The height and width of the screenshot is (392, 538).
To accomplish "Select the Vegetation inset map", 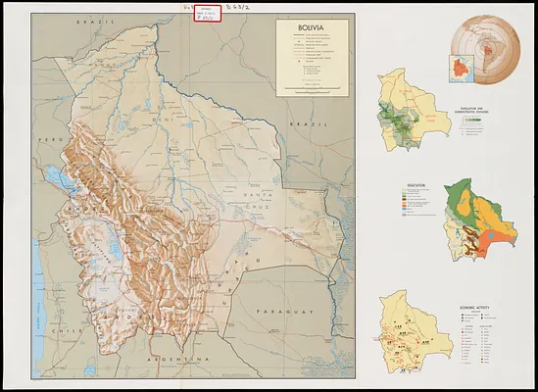I will coord(481,220).
